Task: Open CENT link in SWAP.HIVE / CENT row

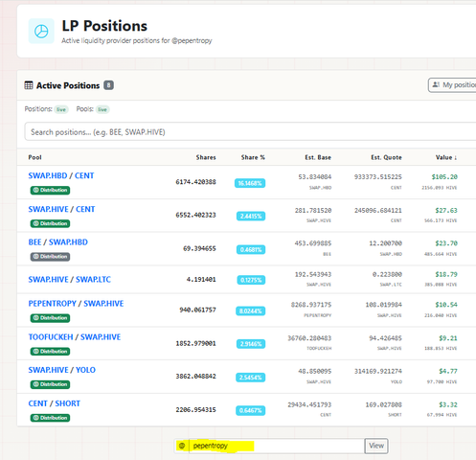Action: pyautogui.click(x=85, y=209)
